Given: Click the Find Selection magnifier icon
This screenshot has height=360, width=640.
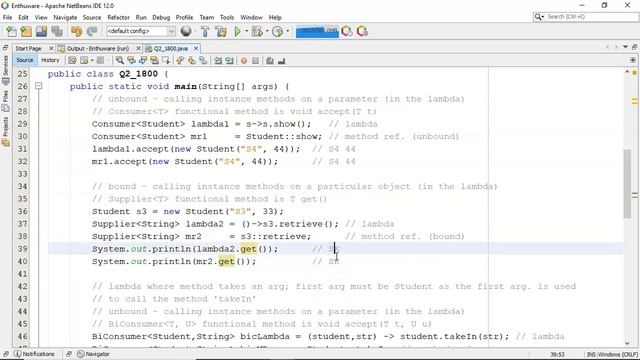Looking at the screenshot, I should 120,60.
